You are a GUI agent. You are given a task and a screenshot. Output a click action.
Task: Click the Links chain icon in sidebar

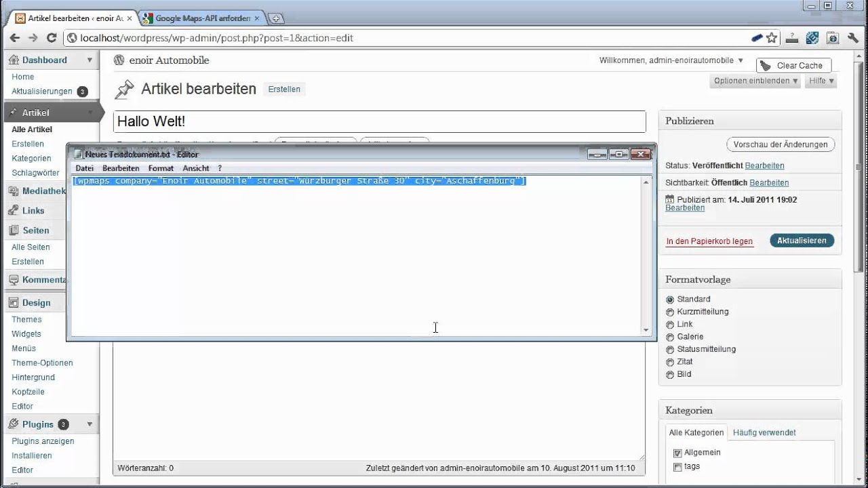[x=14, y=211]
